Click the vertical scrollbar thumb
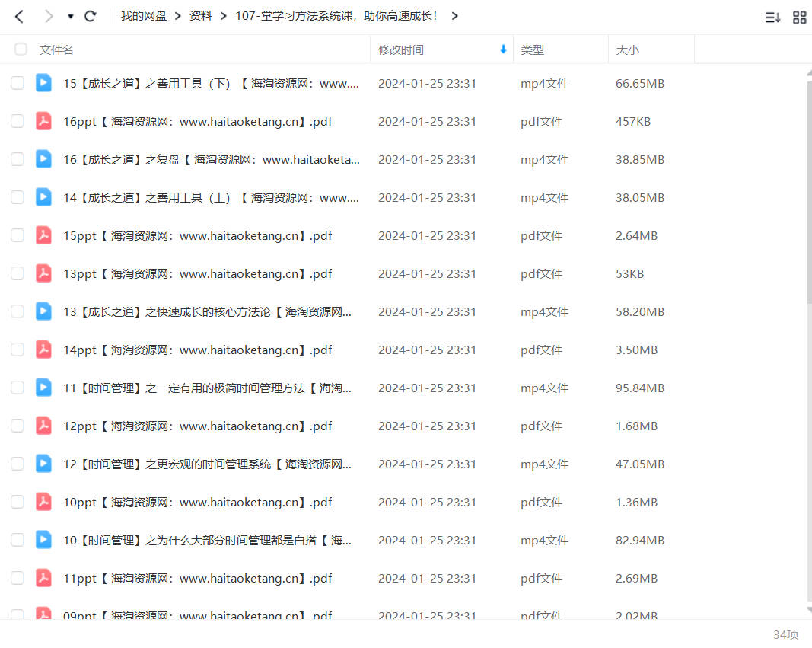This screenshot has width=812, height=648. pos(809,192)
